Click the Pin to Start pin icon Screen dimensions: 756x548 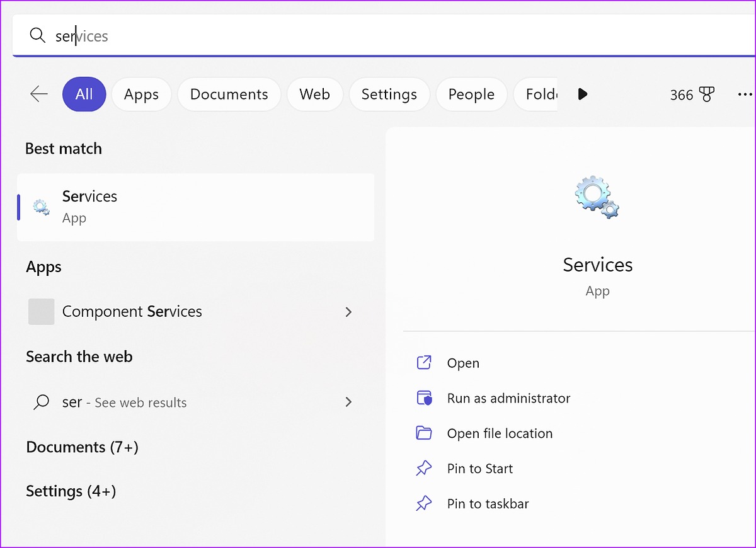[x=424, y=469]
